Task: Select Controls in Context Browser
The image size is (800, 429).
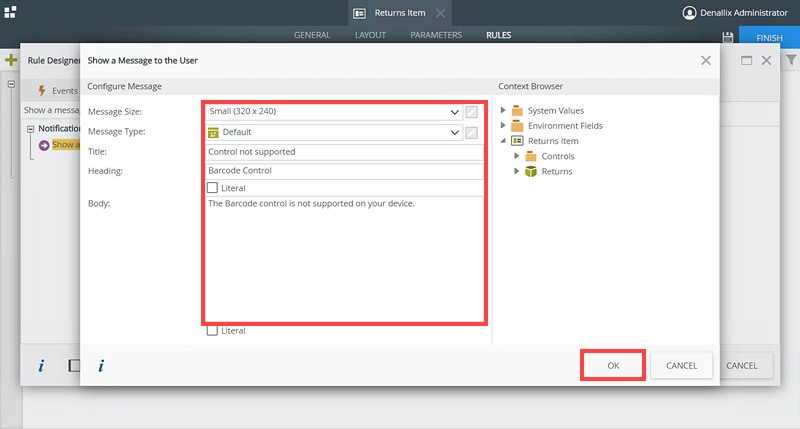Action: [558, 156]
